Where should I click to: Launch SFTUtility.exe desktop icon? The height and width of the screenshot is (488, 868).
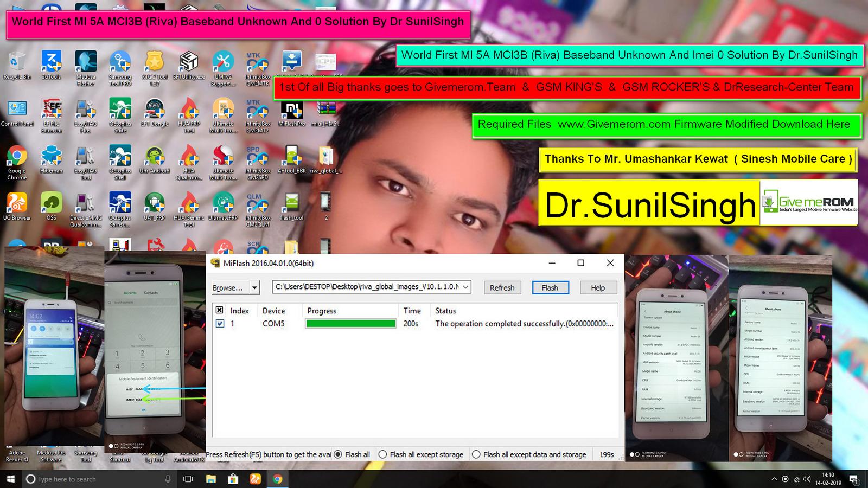click(189, 66)
